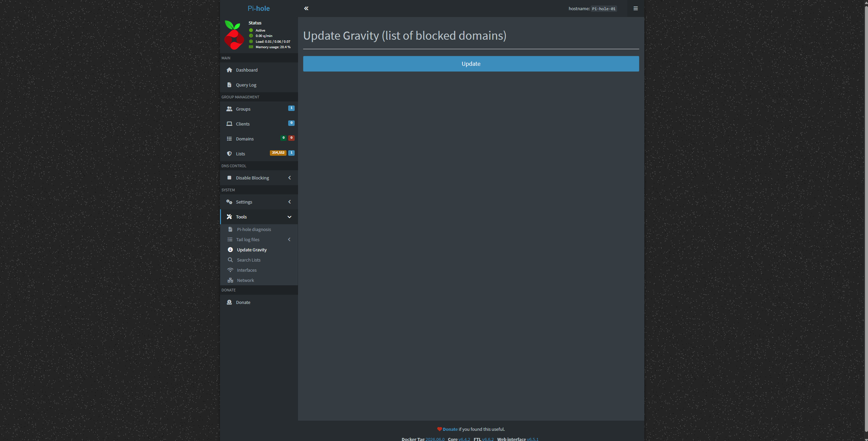Click the Pi-hole raspberry logo

pos(234,35)
